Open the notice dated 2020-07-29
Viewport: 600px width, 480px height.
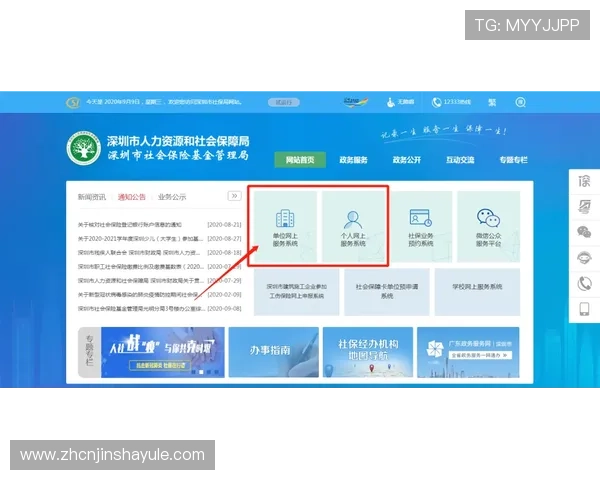click(160, 281)
